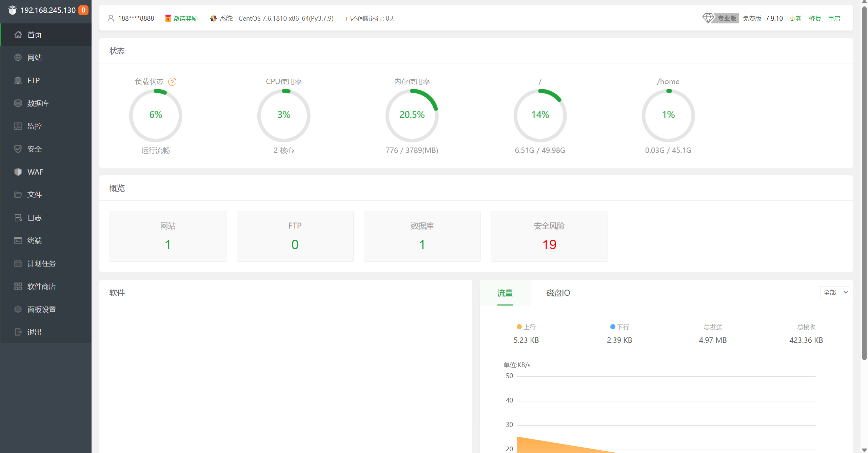Click the globe icon beside 网站

18,57
